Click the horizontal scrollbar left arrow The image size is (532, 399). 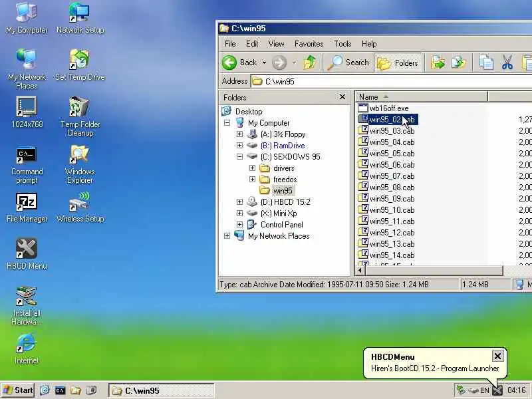pyautogui.click(x=360, y=271)
